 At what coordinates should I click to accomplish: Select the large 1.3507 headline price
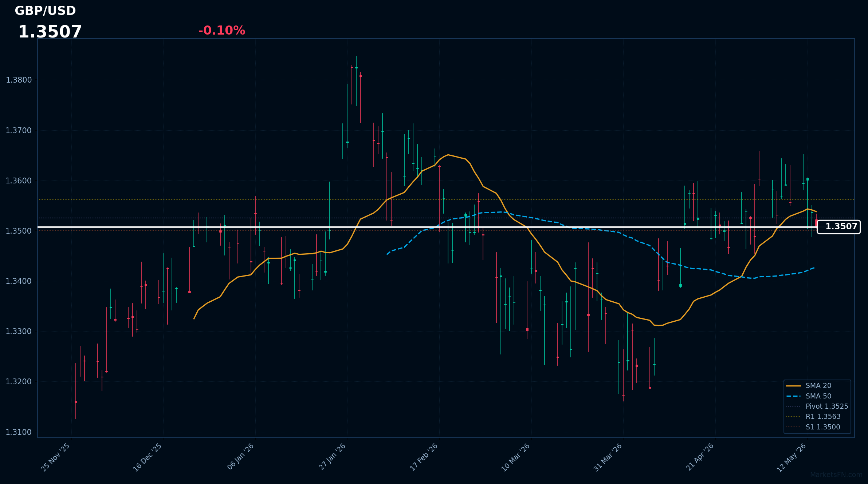(x=50, y=32)
